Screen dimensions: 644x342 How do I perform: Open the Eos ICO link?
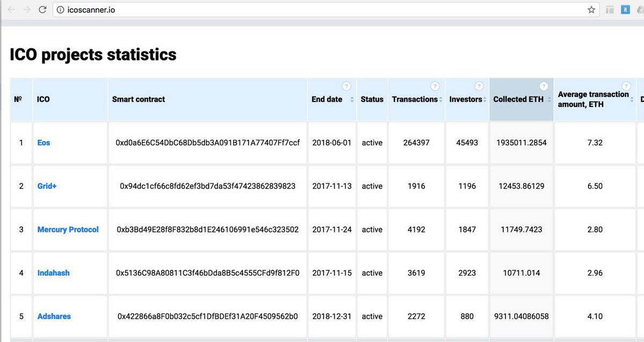point(43,143)
